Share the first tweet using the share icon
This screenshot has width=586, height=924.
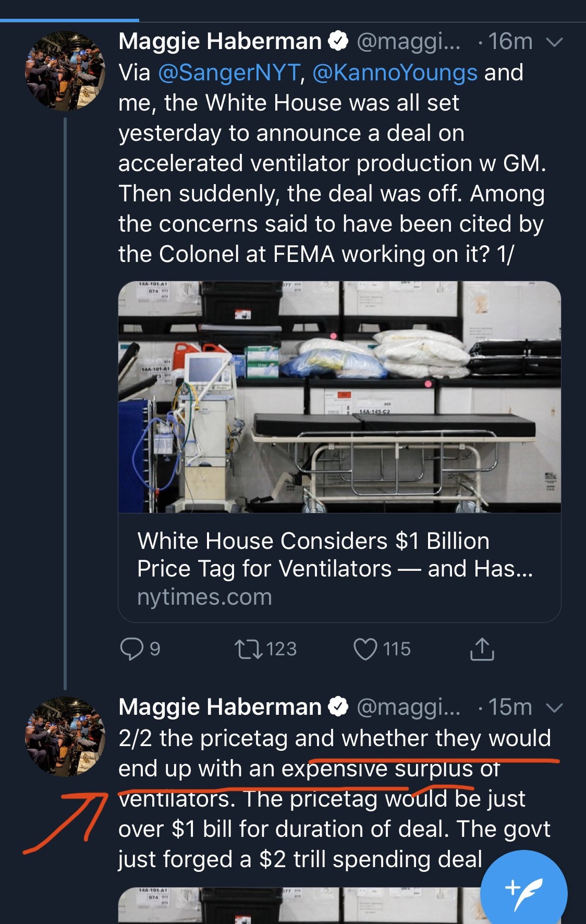(482, 649)
